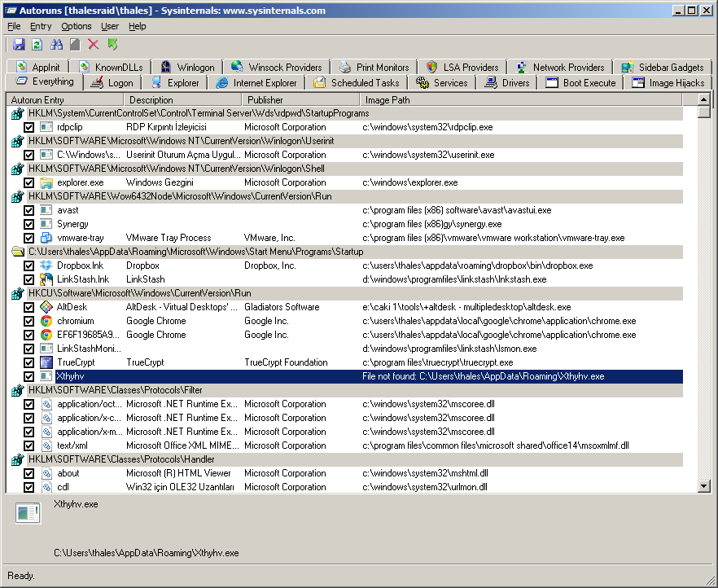
Task: Open the Sidebar Gadgets tab
Action: tap(663, 68)
